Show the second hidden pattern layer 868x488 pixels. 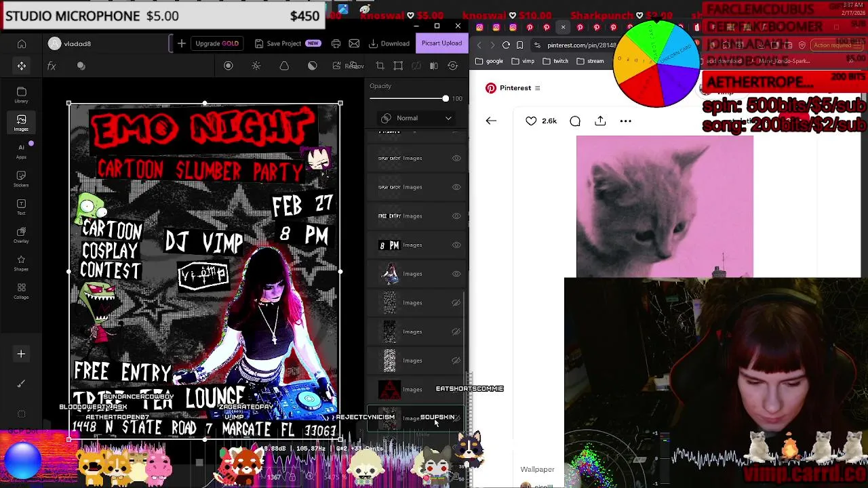[456, 331]
